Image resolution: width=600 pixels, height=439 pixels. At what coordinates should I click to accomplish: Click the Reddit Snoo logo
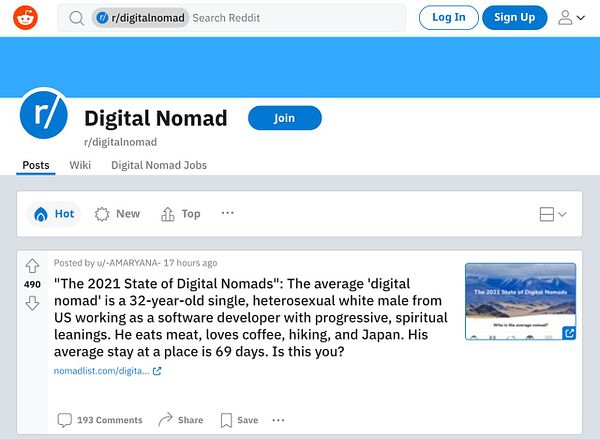tap(25, 18)
